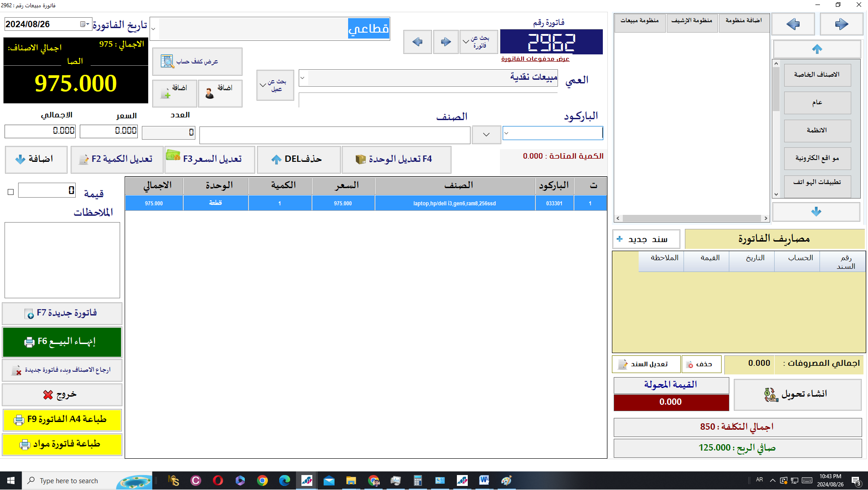Click the large back arrow at top right
The image size is (868, 490).
(793, 24)
